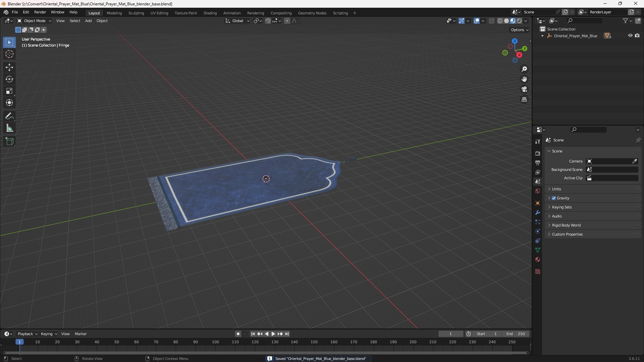The height and width of the screenshot is (362, 644).
Task: Select the Scale tool
Action: pyautogui.click(x=9, y=91)
